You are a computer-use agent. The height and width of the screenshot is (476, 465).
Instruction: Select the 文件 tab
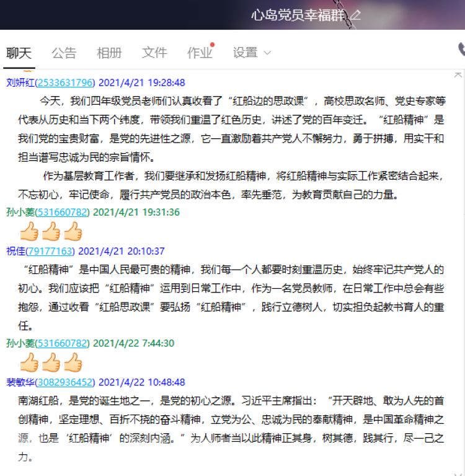pos(154,53)
